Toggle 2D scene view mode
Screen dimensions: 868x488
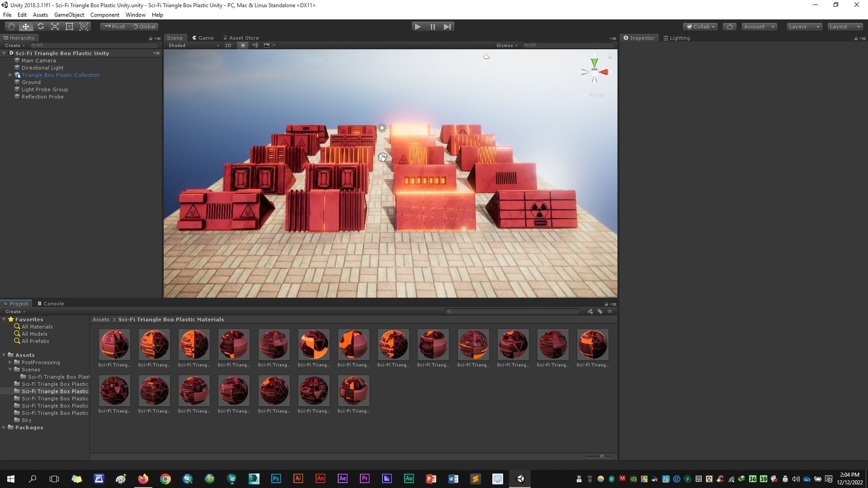coord(228,45)
